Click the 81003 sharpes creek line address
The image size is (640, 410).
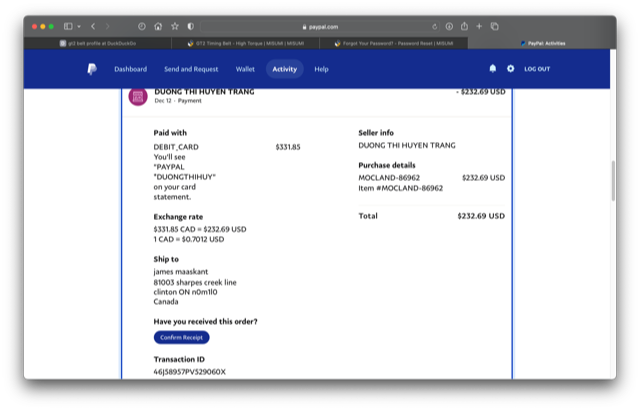(195, 282)
